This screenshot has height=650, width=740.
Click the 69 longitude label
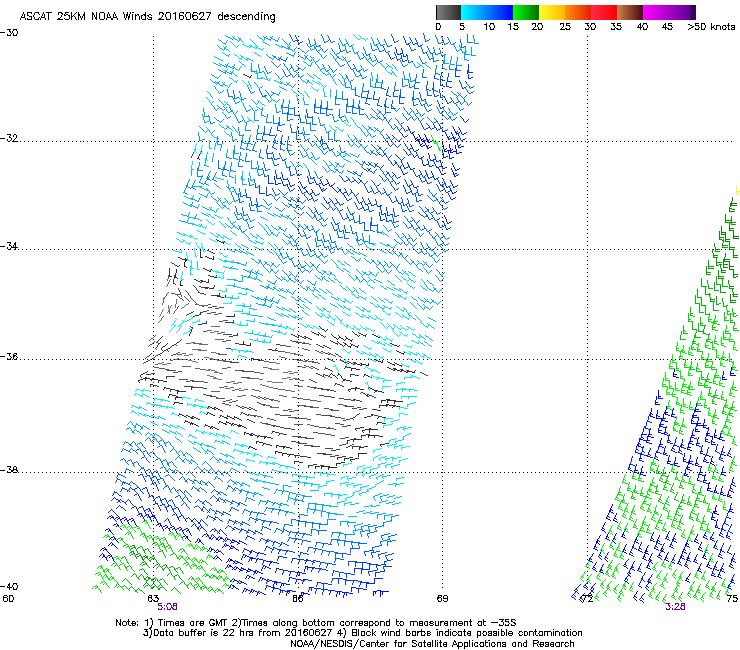point(442,599)
